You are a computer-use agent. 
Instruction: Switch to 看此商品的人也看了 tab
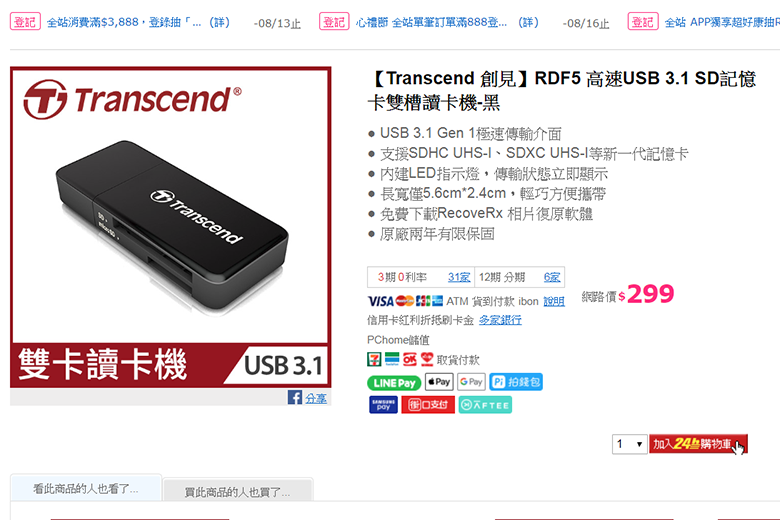(86, 488)
